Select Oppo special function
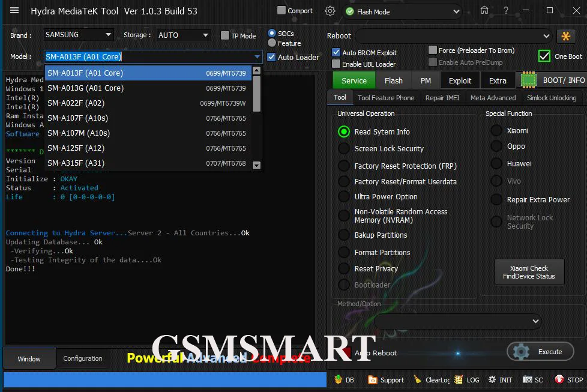The width and height of the screenshot is (587, 392). point(496,146)
